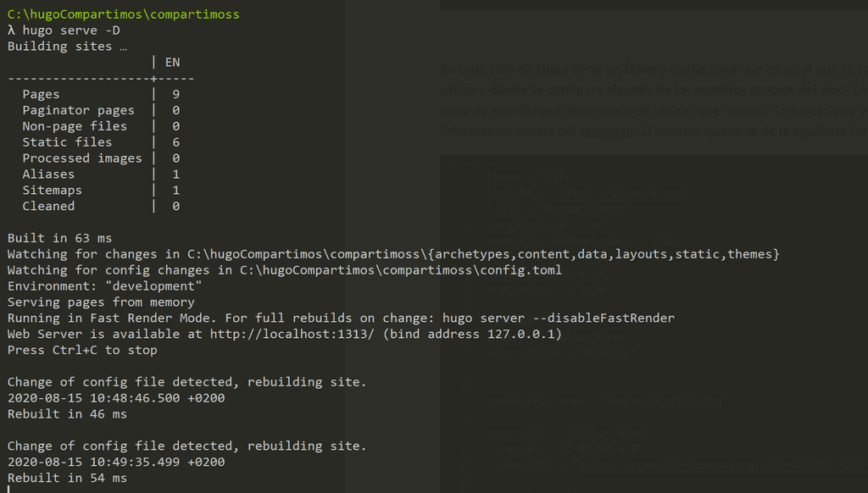Click the 'hugo serve -D' command text
Viewport: 868px width, 493px height.
(71, 30)
